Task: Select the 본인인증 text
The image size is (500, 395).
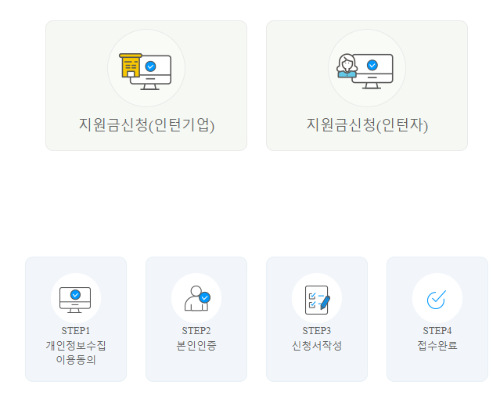Action: pos(196,345)
